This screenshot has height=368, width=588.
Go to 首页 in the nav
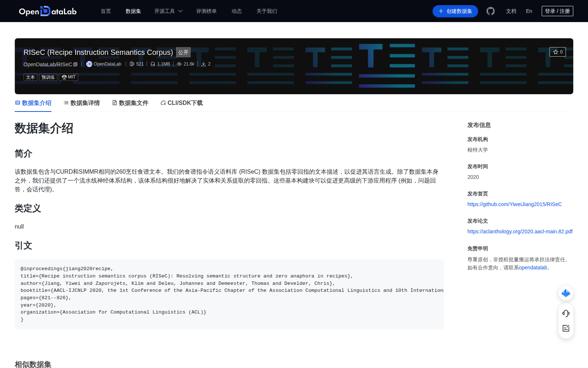[106, 11]
